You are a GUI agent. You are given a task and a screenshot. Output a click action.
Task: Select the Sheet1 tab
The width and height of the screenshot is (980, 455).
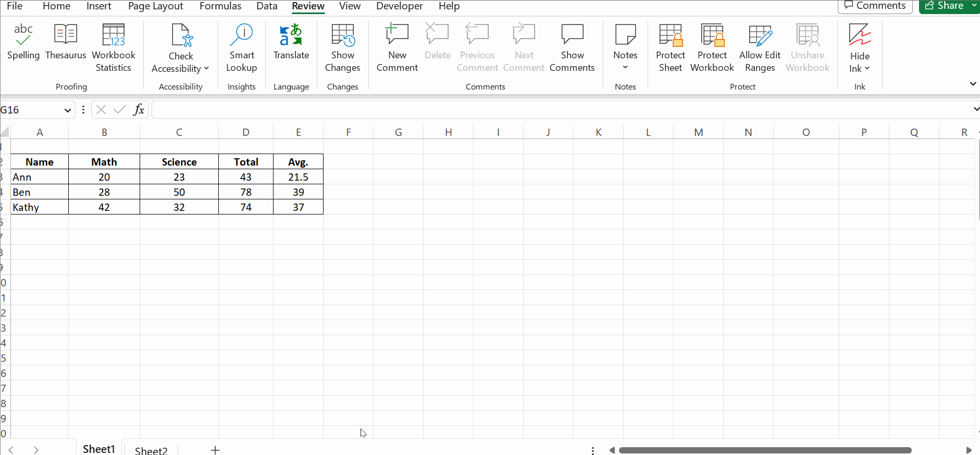click(99, 449)
